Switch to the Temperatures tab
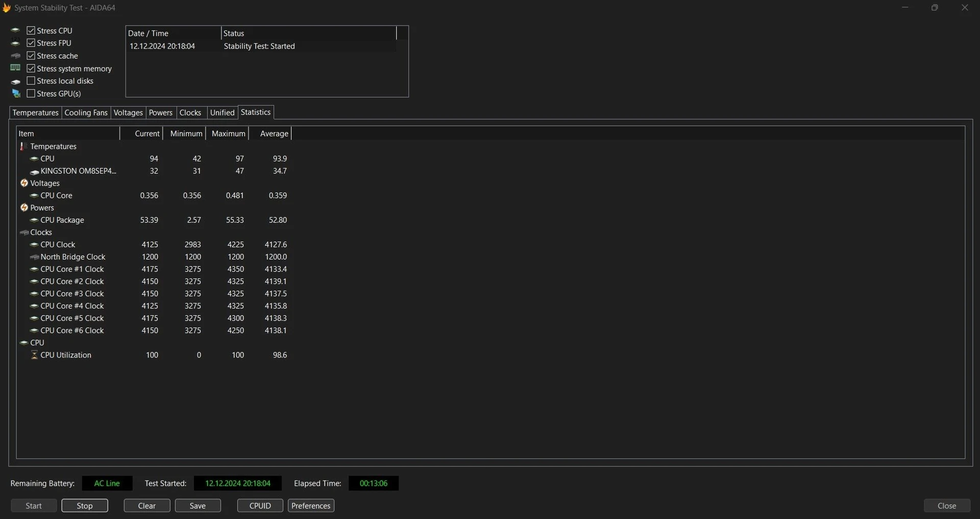The width and height of the screenshot is (980, 519). [x=35, y=112]
